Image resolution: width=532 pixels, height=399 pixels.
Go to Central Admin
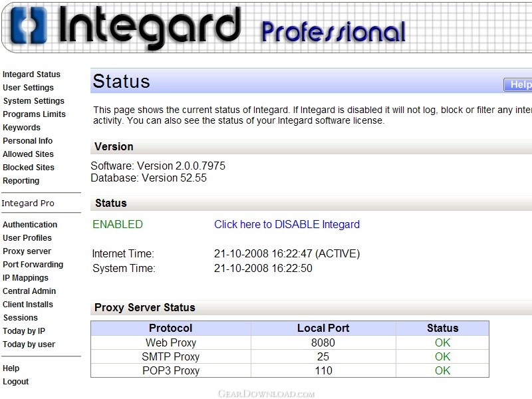click(x=29, y=291)
